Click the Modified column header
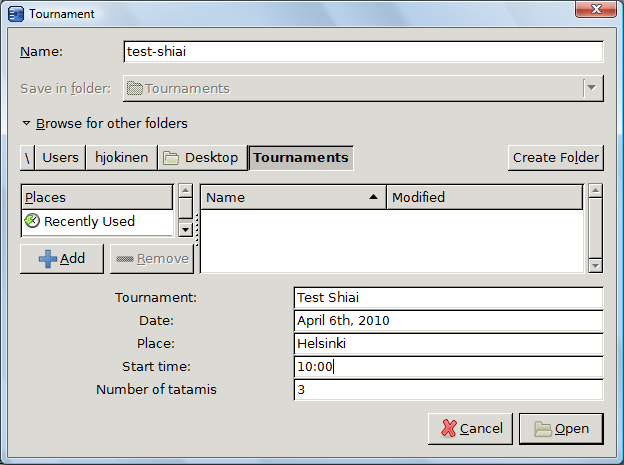 [x=485, y=197]
